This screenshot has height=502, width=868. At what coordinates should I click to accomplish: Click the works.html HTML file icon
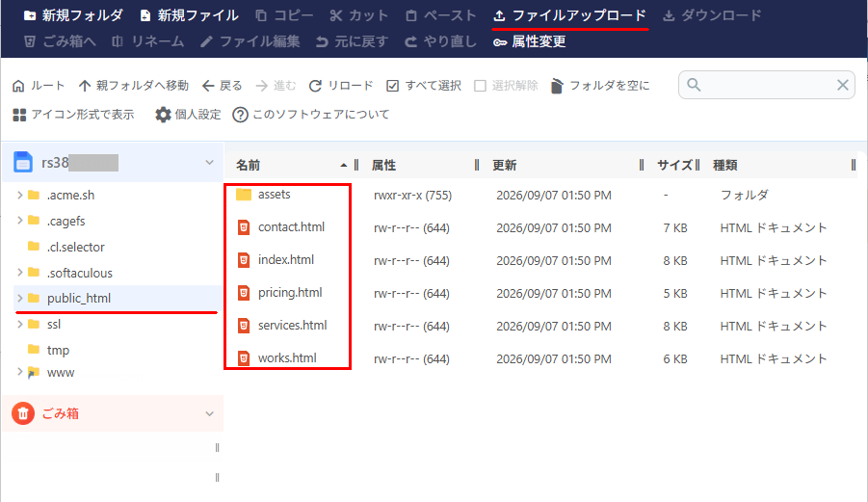244,358
